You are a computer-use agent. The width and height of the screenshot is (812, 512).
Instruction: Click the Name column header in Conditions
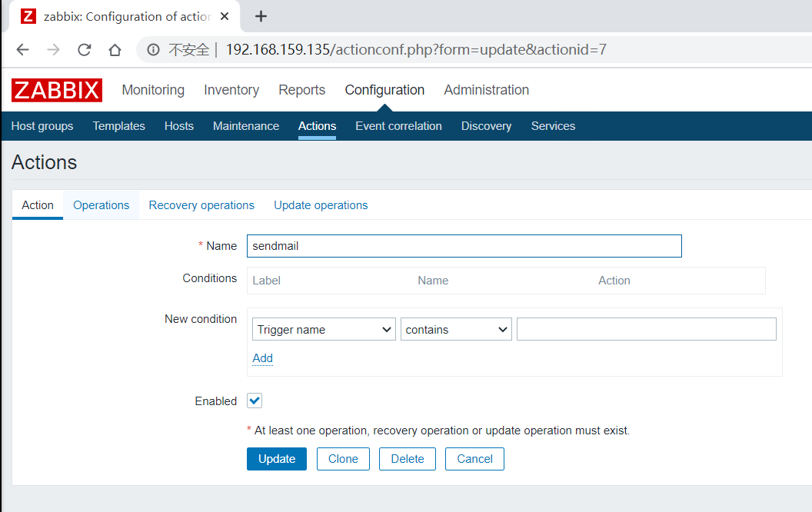pyautogui.click(x=434, y=281)
